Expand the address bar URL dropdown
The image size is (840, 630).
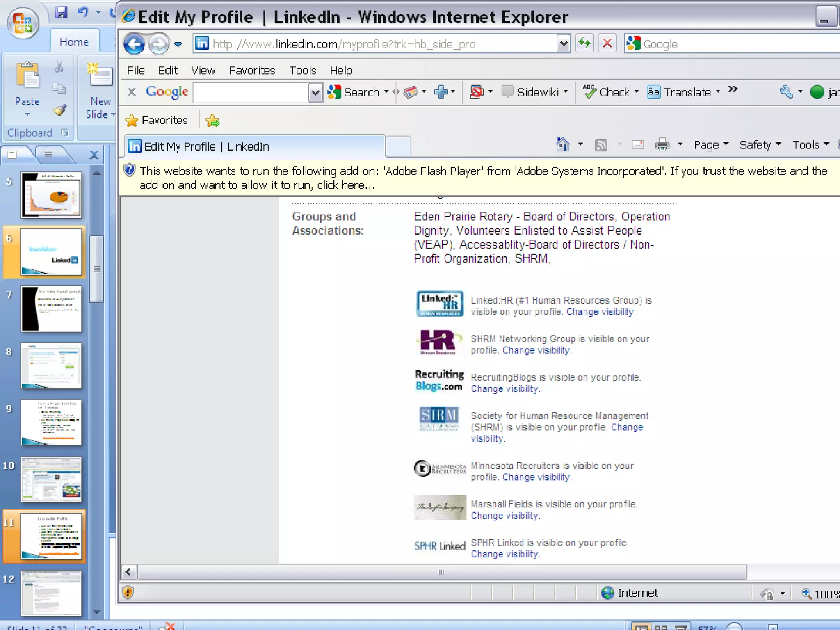click(x=564, y=44)
